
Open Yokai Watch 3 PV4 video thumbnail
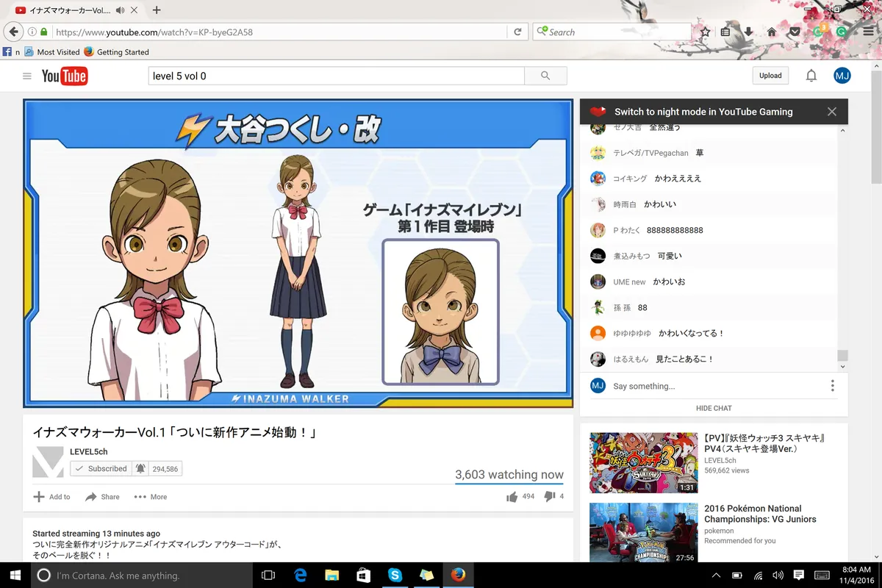click(643, 462)
